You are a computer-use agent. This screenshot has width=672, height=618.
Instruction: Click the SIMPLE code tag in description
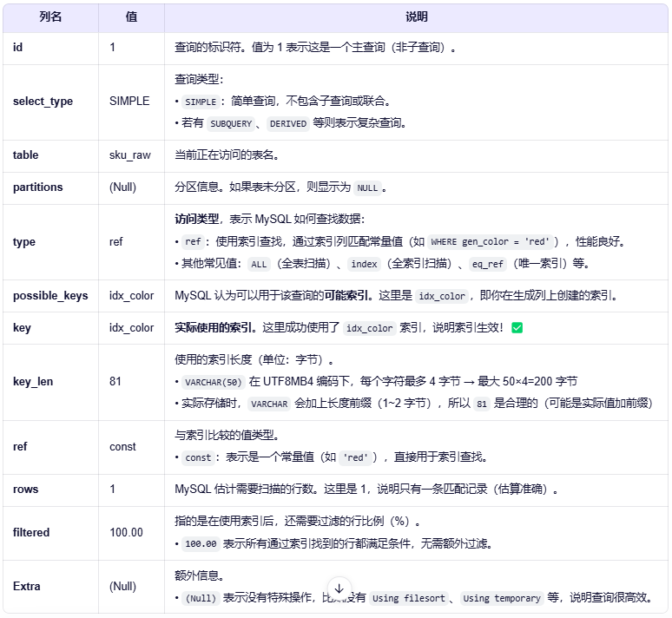[x=201, y=102]
